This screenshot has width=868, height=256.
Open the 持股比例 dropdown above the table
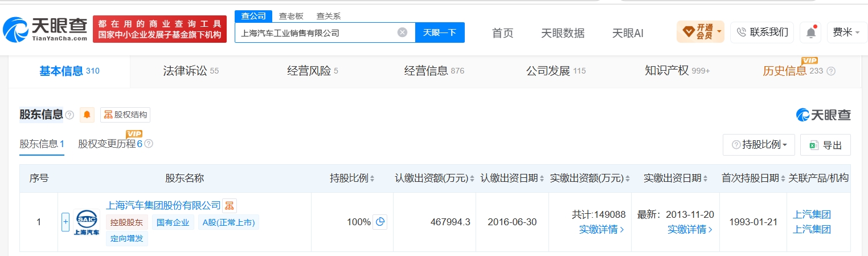759,145
